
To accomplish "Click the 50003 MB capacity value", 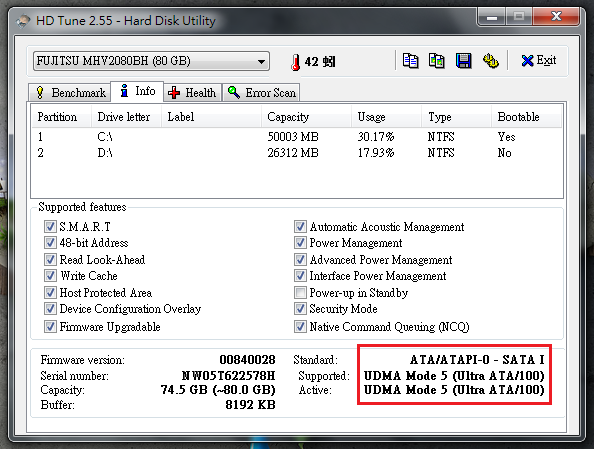I will point(293,137).
